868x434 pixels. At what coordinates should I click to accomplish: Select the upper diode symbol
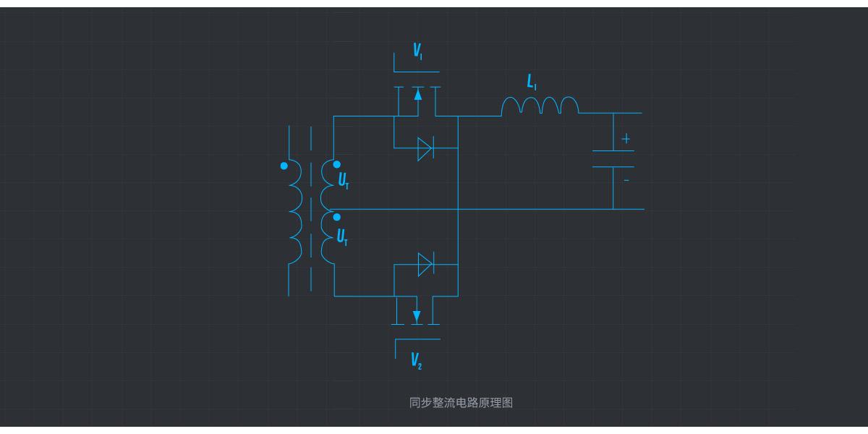pos(425,148)
